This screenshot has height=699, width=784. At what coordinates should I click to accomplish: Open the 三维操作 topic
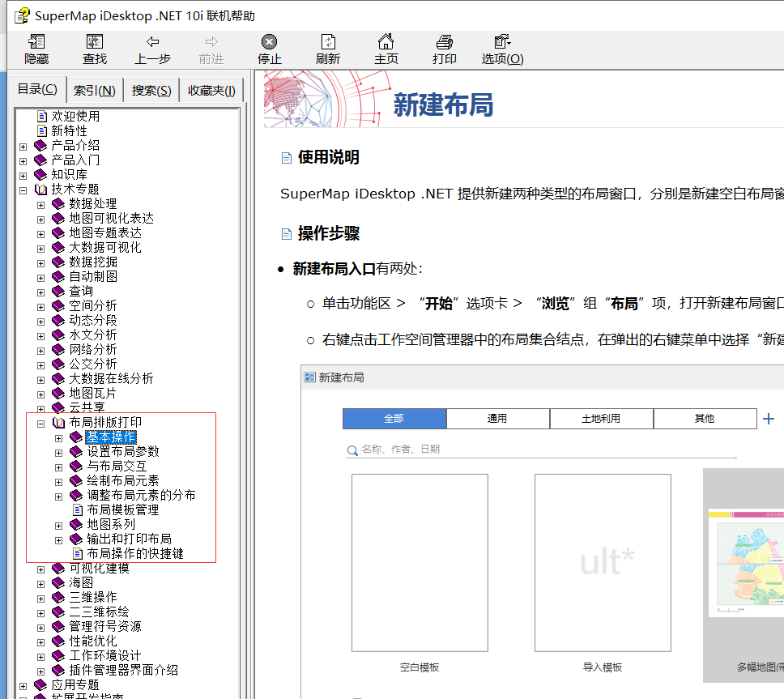tap(93, 598)
